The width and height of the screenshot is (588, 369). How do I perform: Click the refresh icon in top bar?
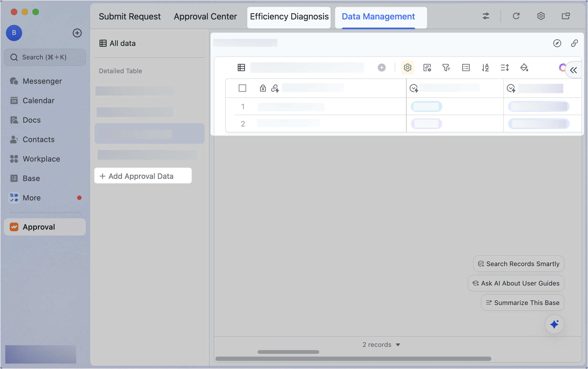(516, 16)
